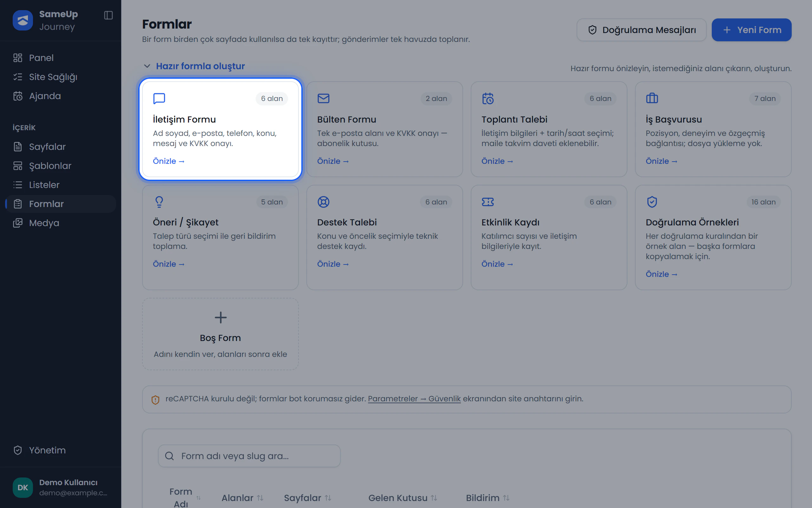This screenshot has width=812, height=508.
Task: Open Site Sağlığı in the sidebar
Action: pyautogui.click(x=61, y=77)
